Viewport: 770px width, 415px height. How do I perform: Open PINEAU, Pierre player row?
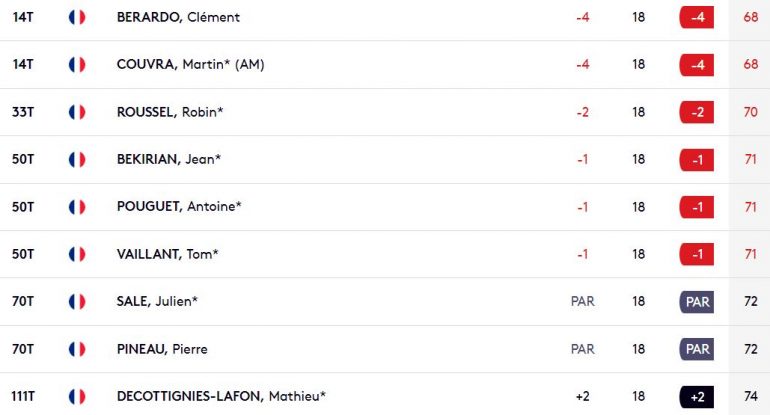[x=385, y=349]
